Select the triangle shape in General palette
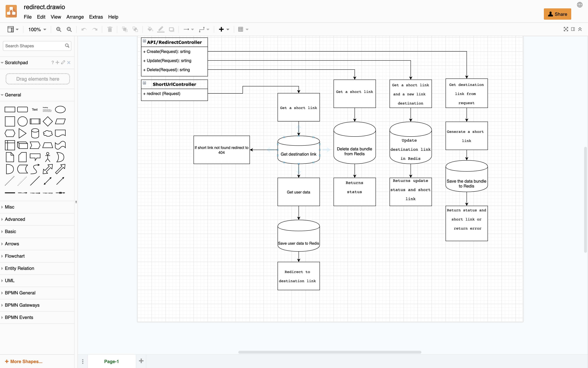This screenshot has width=588, height=368. [22, 133]
